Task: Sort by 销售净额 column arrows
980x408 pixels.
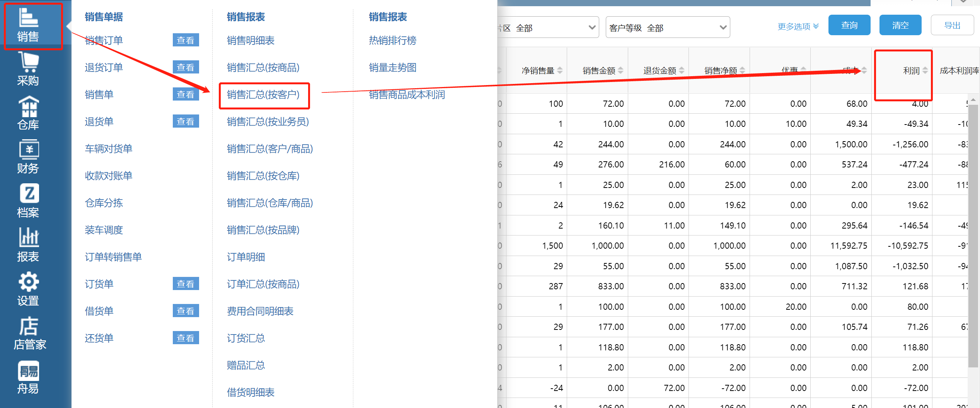Action: (x=742, y=70)
